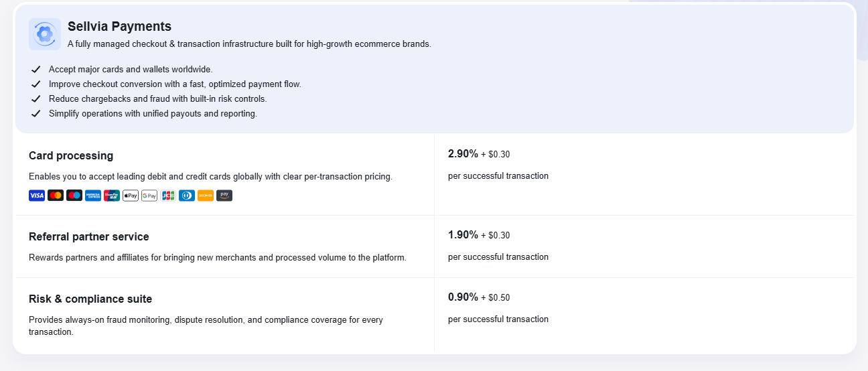
Task: Click the 'Risk & compliance suite' title
Action: 90,299
